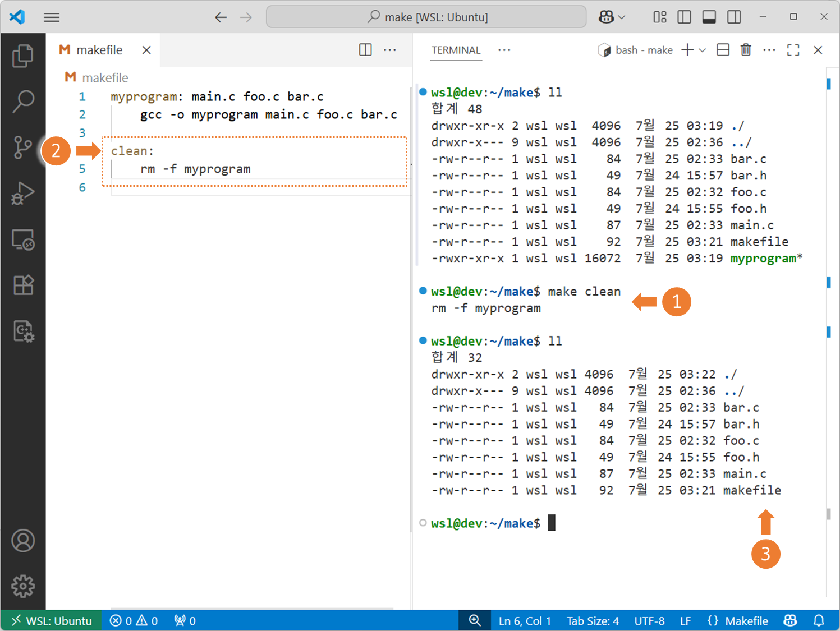Image resolution: width=840 pixels, height=631 pixels.
Task: Click Ln 6, Col 1 status item
Action: tap(525, 621)
